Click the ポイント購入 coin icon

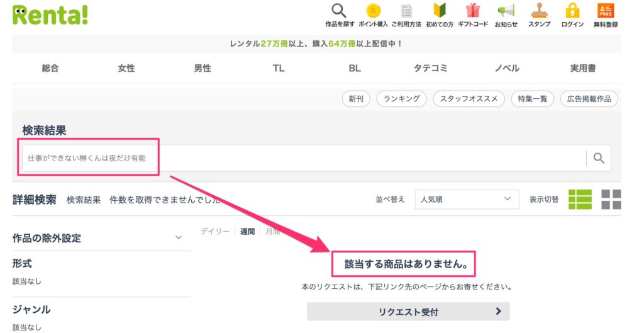point(374,11)
